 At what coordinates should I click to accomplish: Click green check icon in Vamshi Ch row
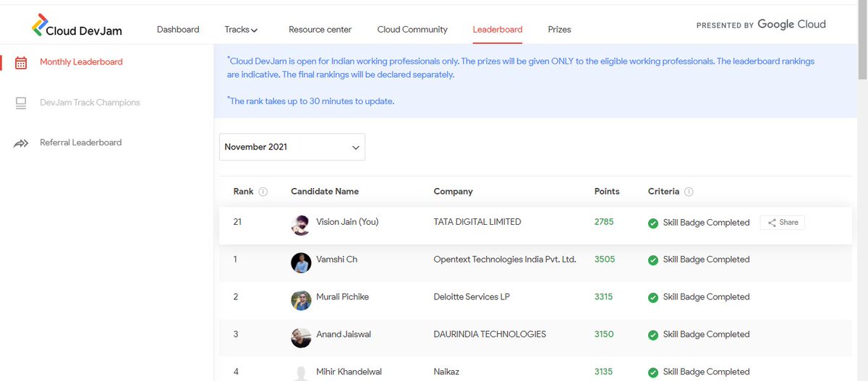[x=653, y=260]
